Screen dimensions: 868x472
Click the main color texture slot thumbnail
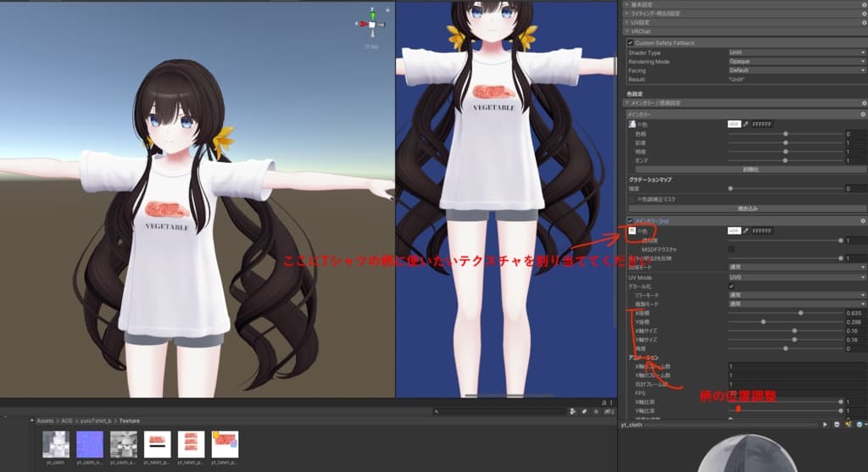click(632, 124)
